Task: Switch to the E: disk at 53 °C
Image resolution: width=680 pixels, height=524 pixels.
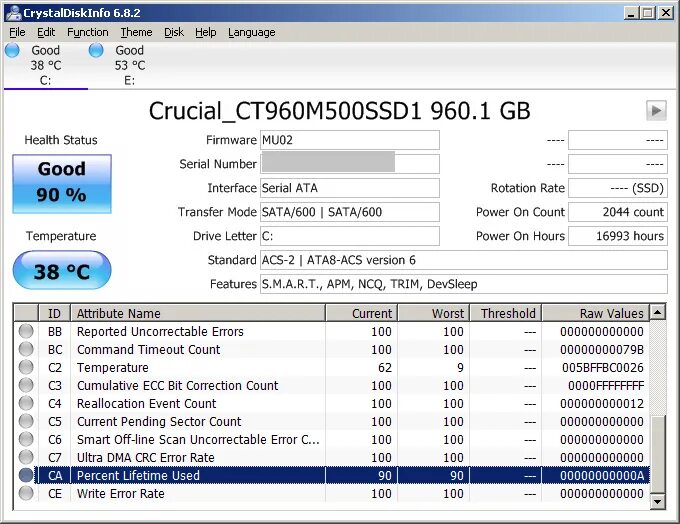Action: [129, 65]
